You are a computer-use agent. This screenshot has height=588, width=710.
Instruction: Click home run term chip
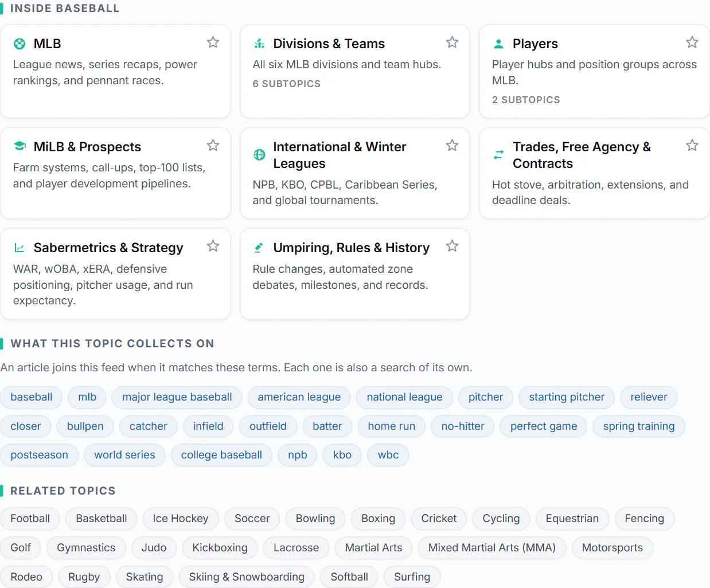(392, 426)
